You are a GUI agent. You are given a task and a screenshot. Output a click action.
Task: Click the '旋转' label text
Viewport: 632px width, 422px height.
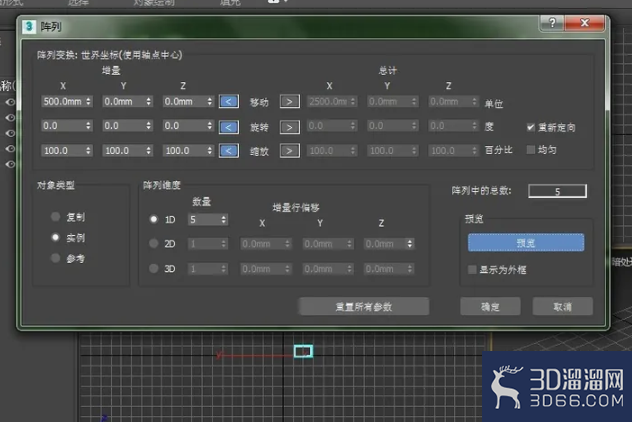click(259, 127)
